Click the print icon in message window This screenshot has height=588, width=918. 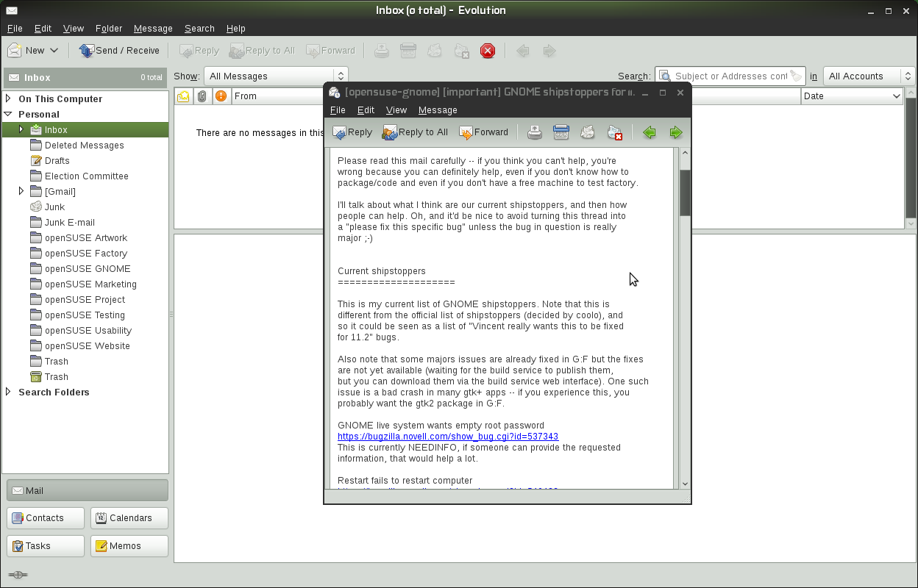click(535, 132)
